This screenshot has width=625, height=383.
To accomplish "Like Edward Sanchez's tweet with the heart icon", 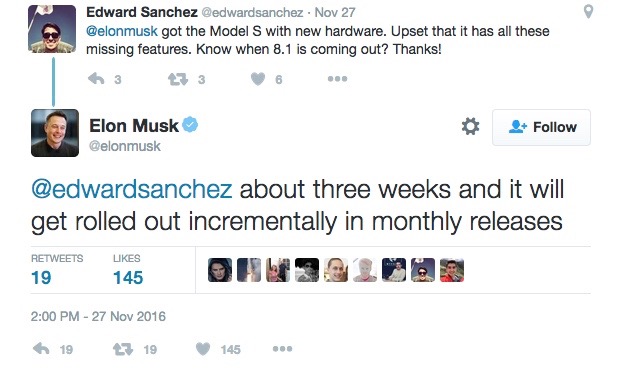I will click(258, 79).
